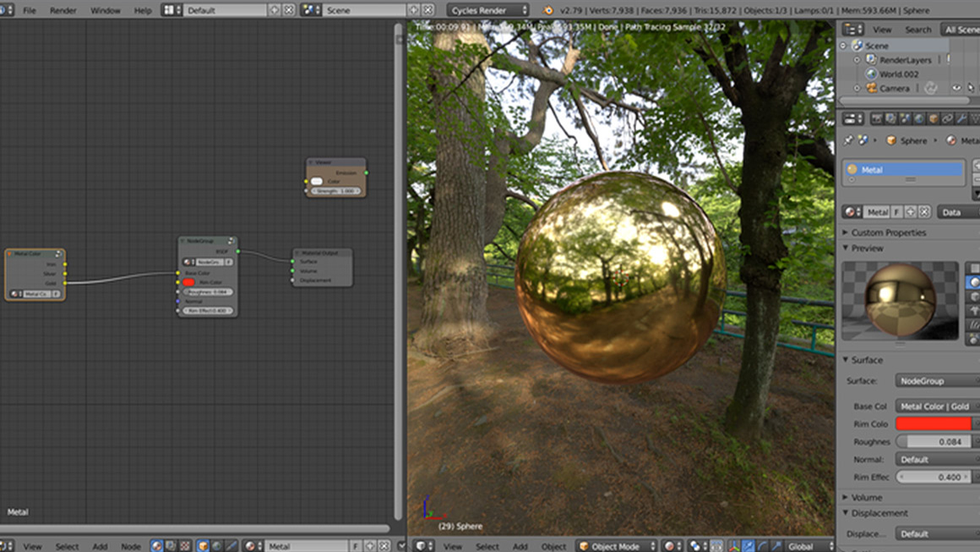This screenshot has width=980, height=552.
Task: Open outliner editor type selector
Action: pos(852,30)
